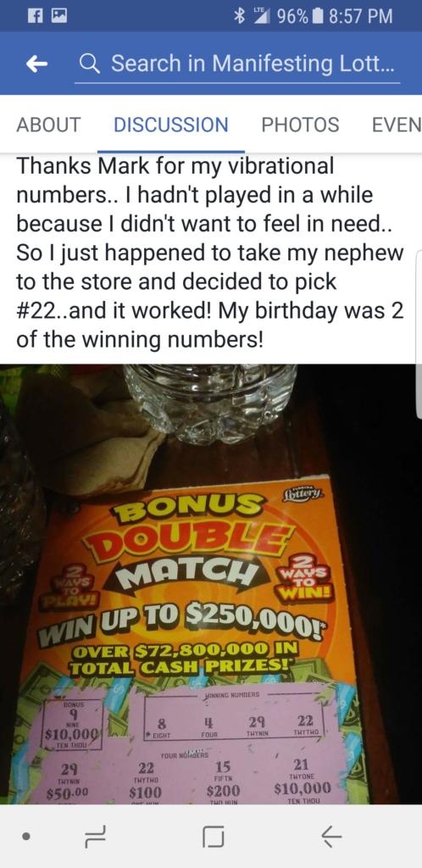Tap the LTE signal strength icon

click(263, 15)
